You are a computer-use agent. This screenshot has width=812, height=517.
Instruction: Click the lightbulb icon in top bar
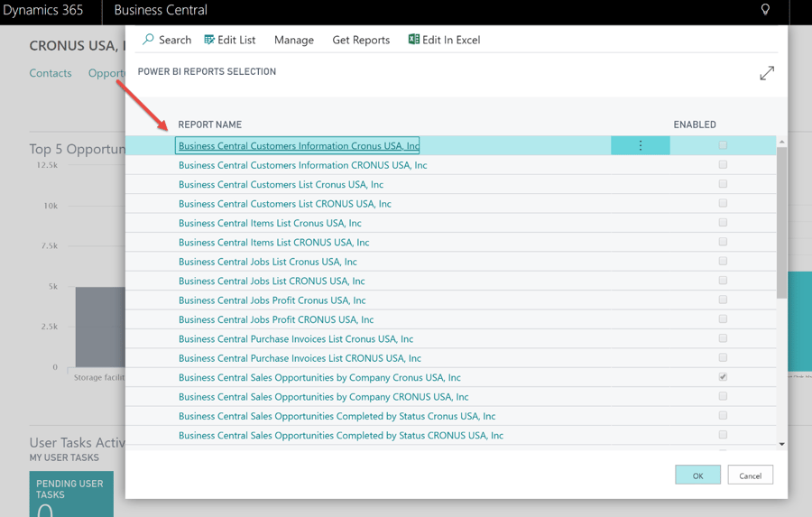click(765, 9)
